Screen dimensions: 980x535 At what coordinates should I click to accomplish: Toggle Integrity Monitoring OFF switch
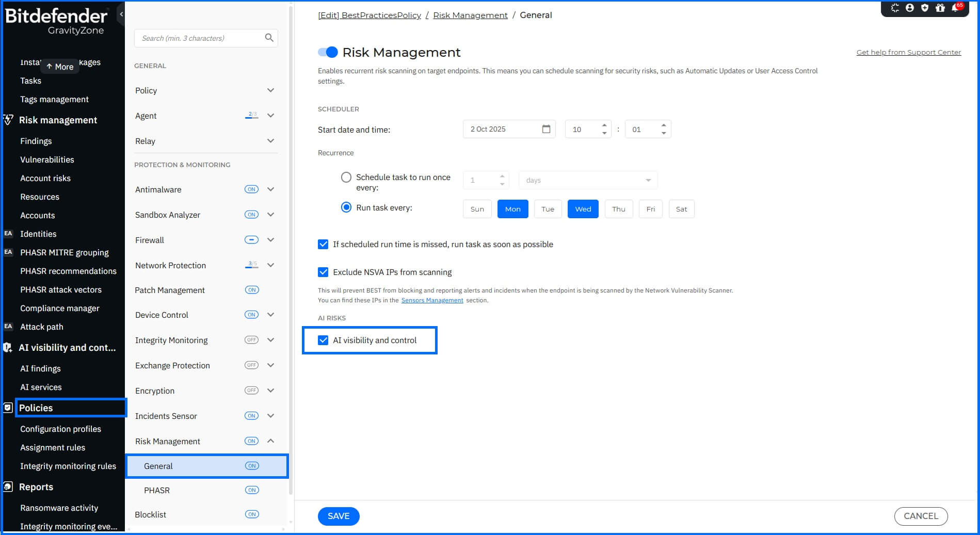pos(251,340)
